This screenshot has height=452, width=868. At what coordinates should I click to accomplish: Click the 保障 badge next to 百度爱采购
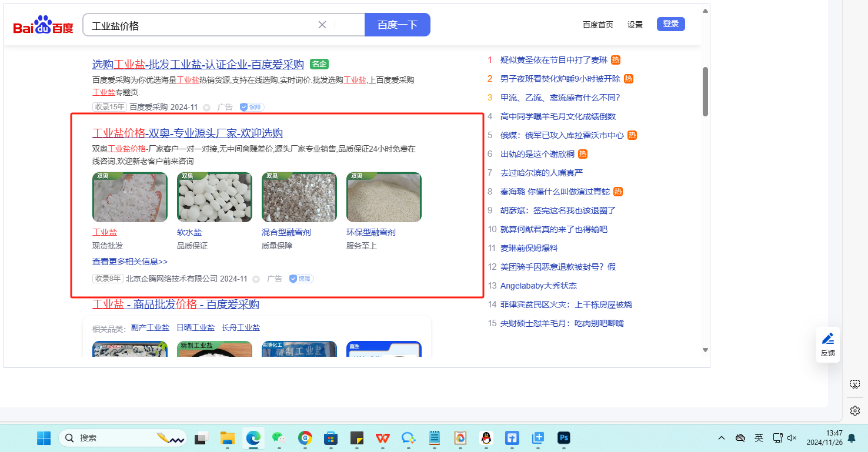click(252, 107)
